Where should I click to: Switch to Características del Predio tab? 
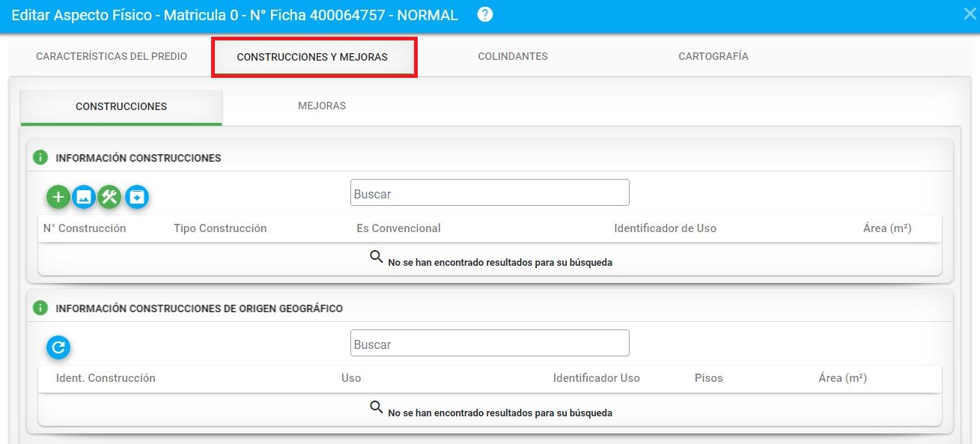pos(112,57)
